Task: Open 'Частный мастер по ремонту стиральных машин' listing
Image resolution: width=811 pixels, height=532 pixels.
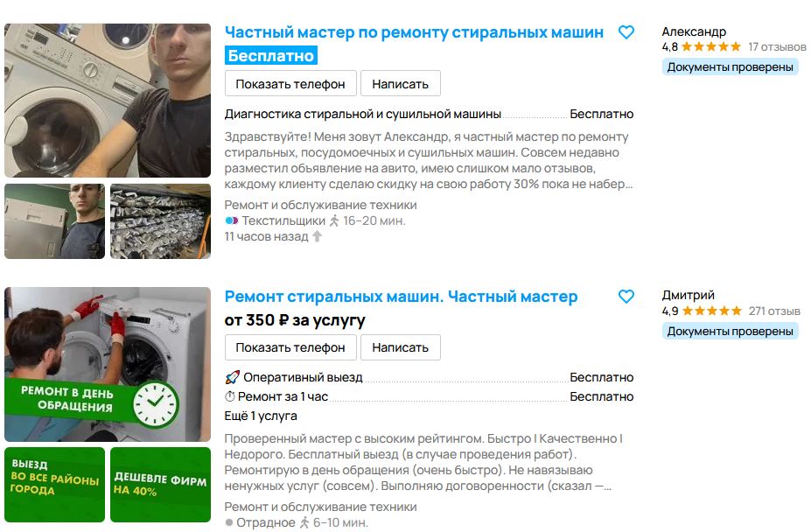Action: [414, 32]
